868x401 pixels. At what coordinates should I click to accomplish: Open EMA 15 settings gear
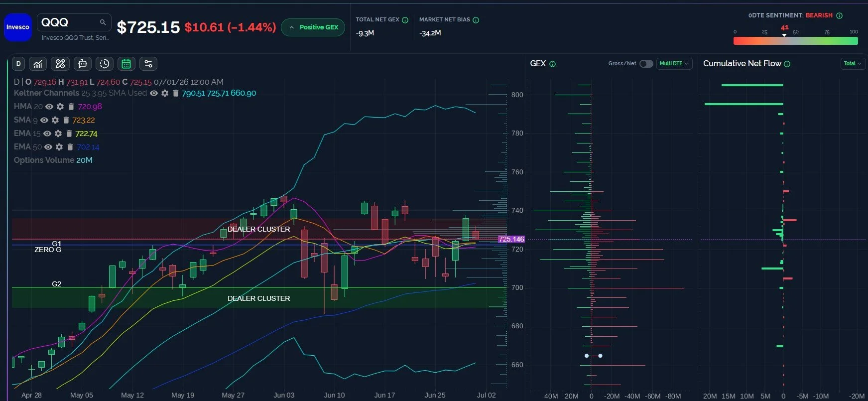[x=58, y=134]
